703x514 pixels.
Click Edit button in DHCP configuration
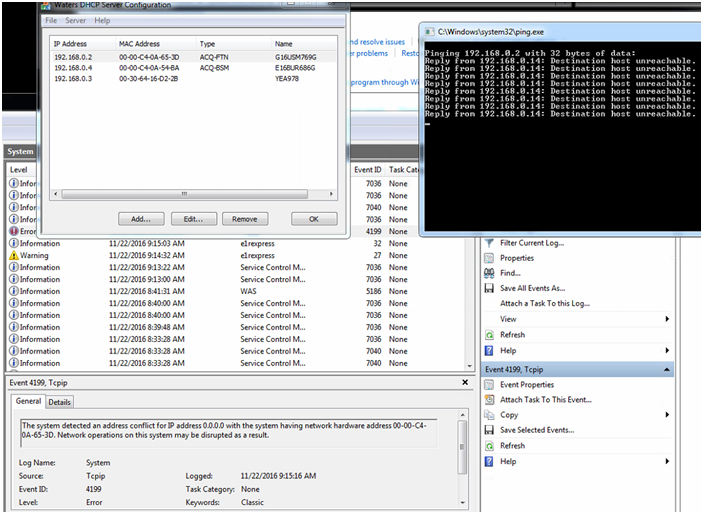click(x=194, y=219)
